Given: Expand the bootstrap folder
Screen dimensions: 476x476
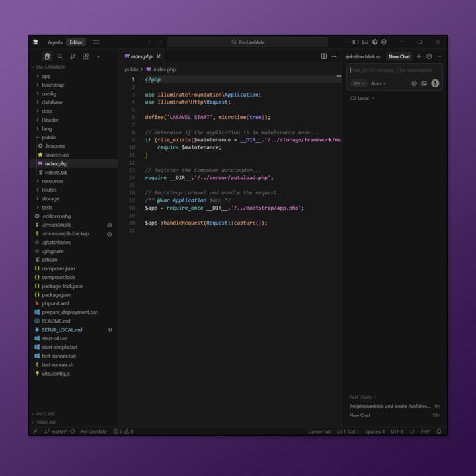Looking at the screenshot, I should [x=52, y=85].
